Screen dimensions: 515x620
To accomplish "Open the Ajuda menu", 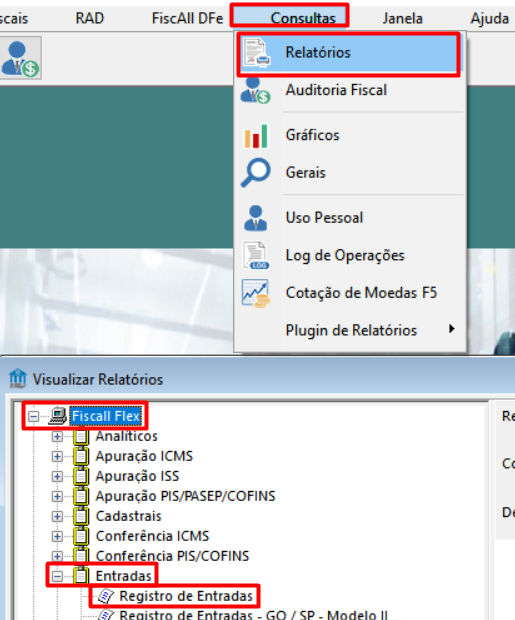I will 490,18.
